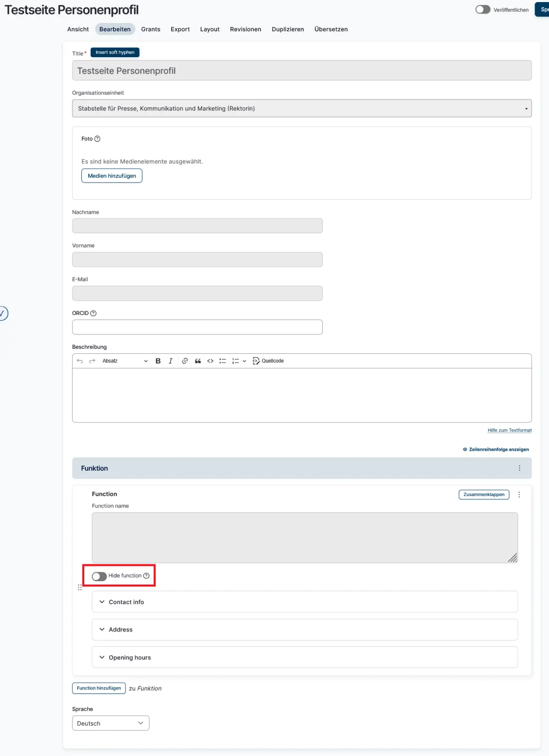Viewport: 549px width, 756px height.
Task: Open the Übersetzen tab
Action: point(331,29)
